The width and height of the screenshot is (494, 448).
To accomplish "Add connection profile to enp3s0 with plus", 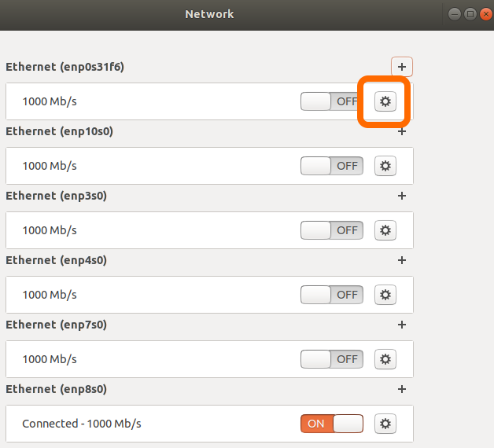I will click(402, 196).
